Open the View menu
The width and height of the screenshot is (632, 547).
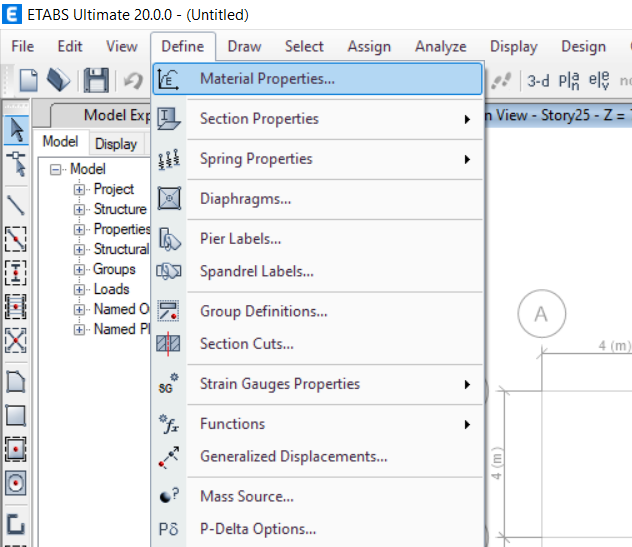(121, 46)
